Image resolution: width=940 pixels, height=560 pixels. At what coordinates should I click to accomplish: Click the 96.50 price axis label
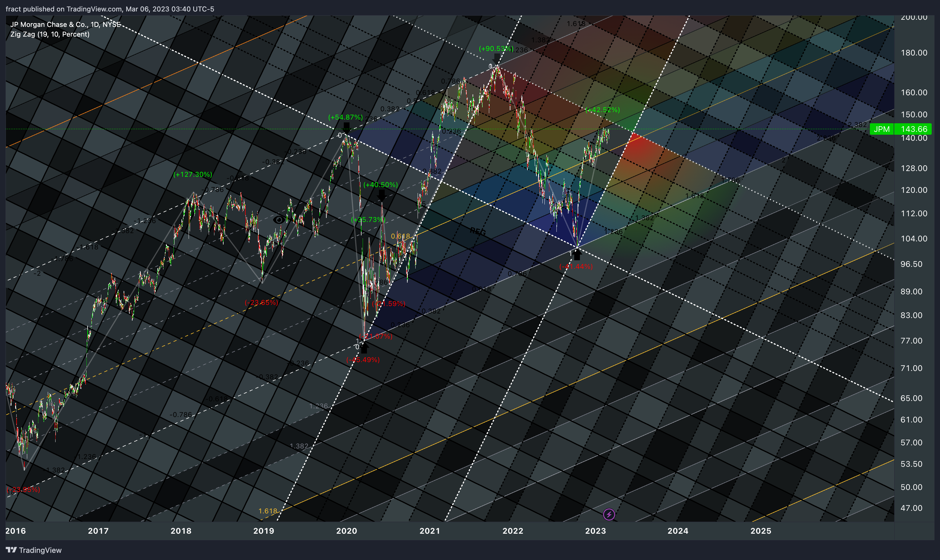(911, 264)
